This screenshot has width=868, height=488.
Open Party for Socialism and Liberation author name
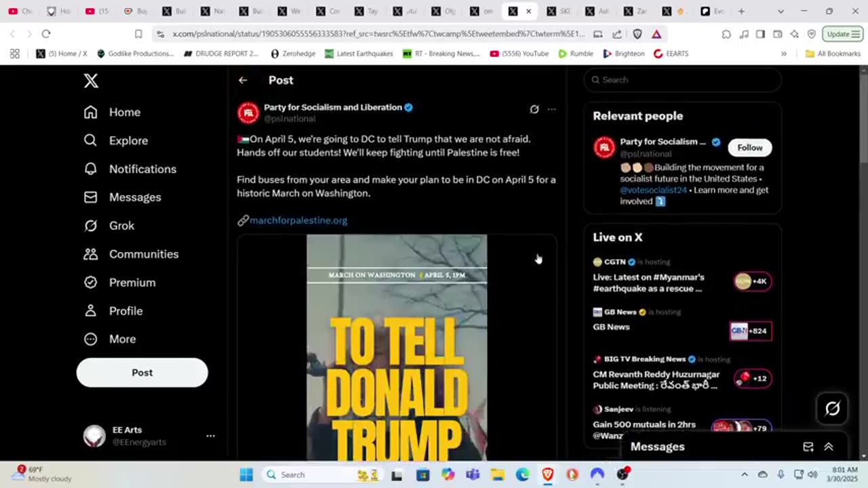coord(333,107)
